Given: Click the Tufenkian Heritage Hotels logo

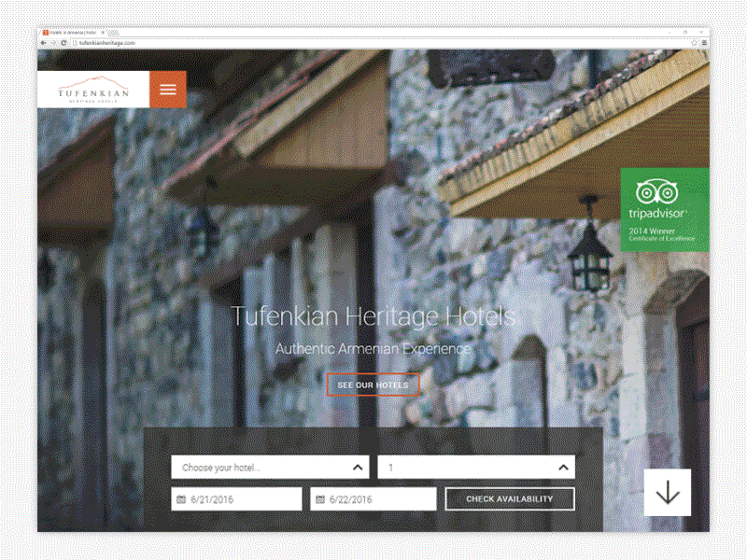Looking at the screenshot, I should pos(93,90).
